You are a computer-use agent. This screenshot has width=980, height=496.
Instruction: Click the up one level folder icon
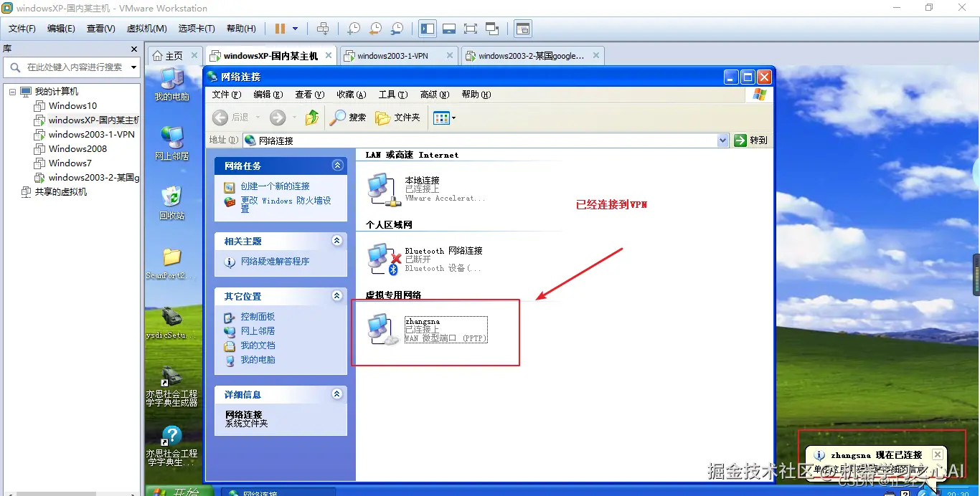pyautogui.click(x=312, y=118)
